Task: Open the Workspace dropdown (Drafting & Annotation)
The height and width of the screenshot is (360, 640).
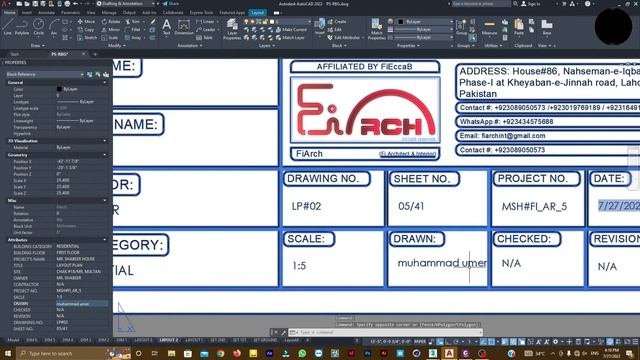Action: 127,4
